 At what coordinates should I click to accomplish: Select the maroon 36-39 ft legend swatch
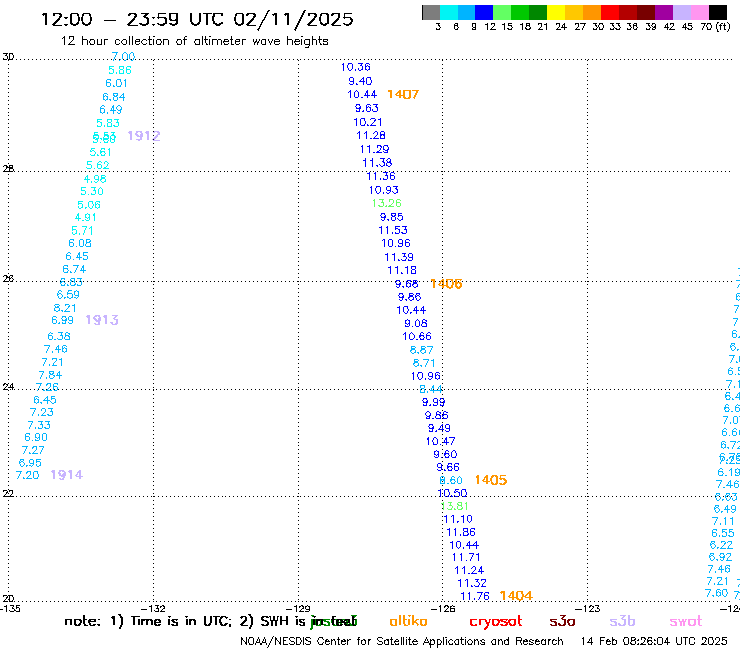pyautogui.click(x=646, y=12)
